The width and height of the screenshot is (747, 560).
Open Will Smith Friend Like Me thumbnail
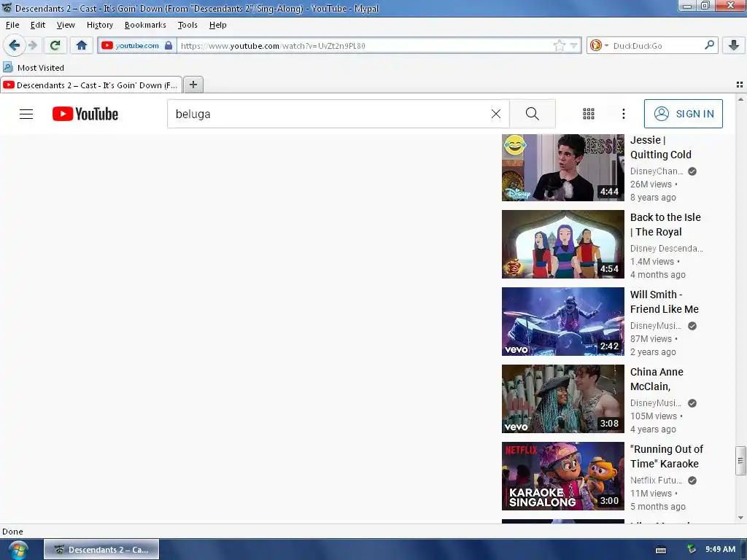(562, 322)
